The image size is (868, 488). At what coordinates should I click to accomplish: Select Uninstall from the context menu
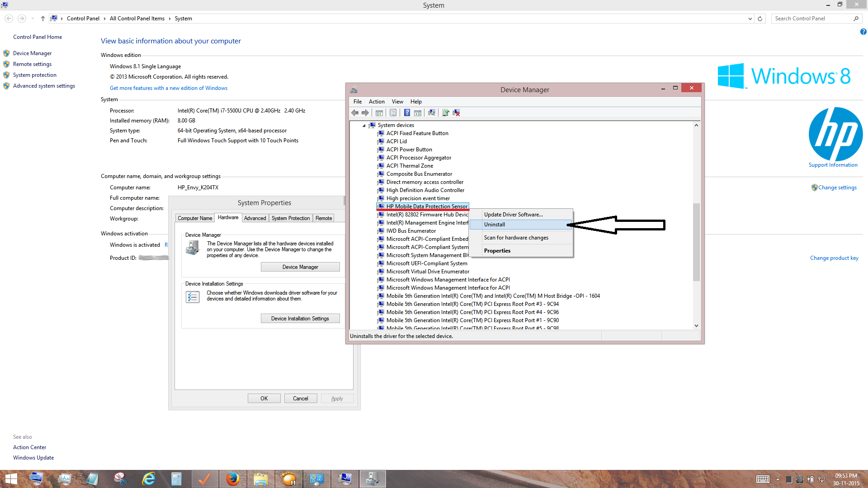point(495,225)
